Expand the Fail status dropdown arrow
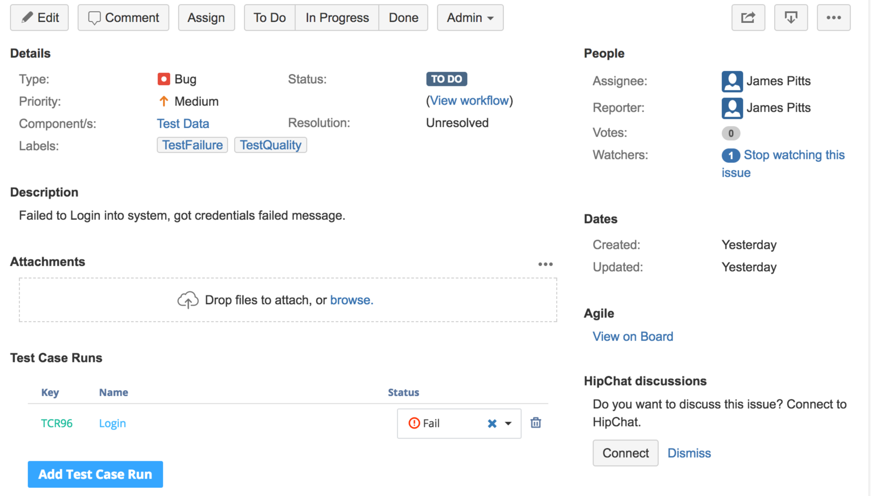Image resolution: width=871 pixels, height=496 pixels. pos(508,424)
